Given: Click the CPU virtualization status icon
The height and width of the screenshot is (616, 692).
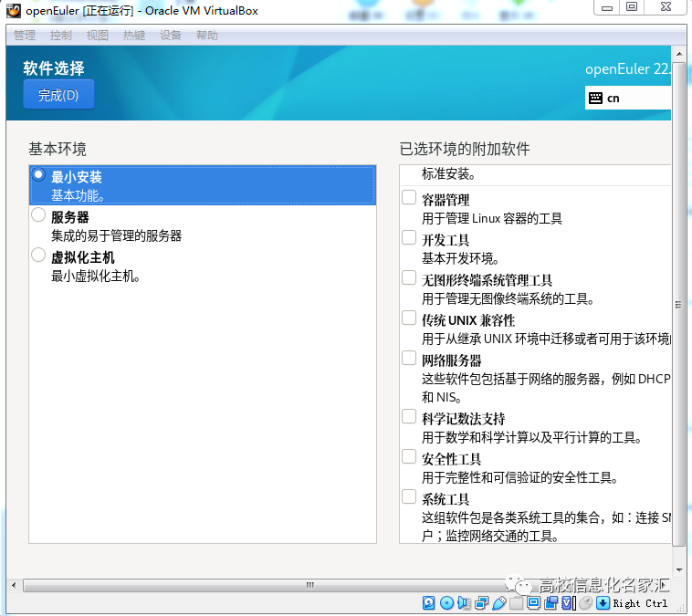Looking at the screenshot, I should pos(569,602).
